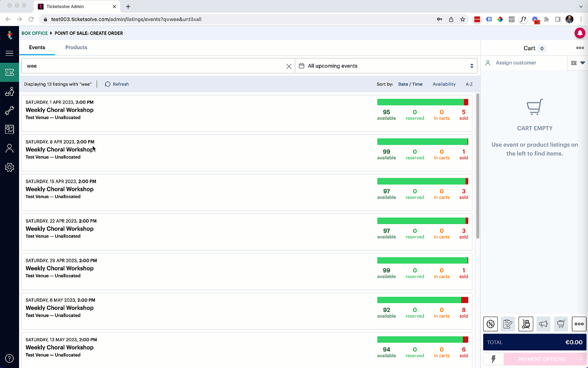Bookmark page with the star icon
Screen dimensions: 588x368
click(462, 19)
